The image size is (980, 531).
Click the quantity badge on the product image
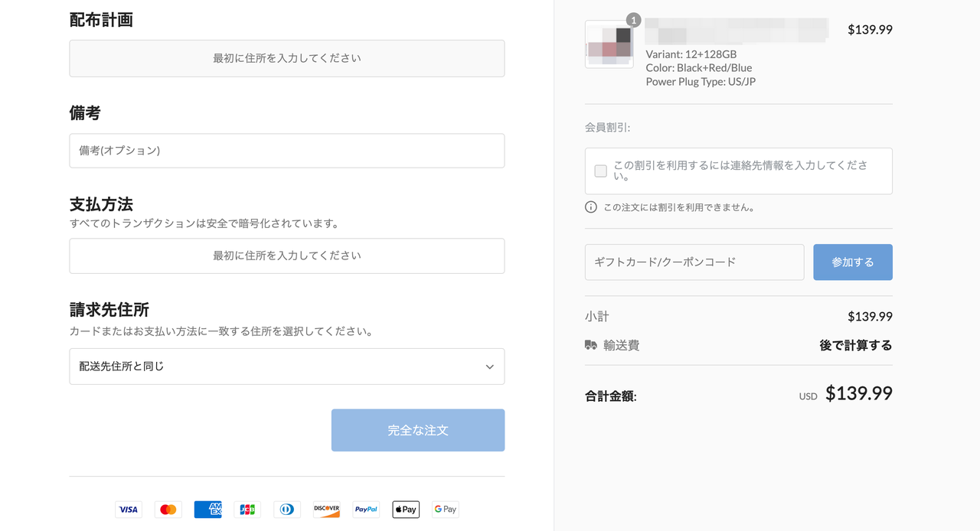[x=632, y=20]
